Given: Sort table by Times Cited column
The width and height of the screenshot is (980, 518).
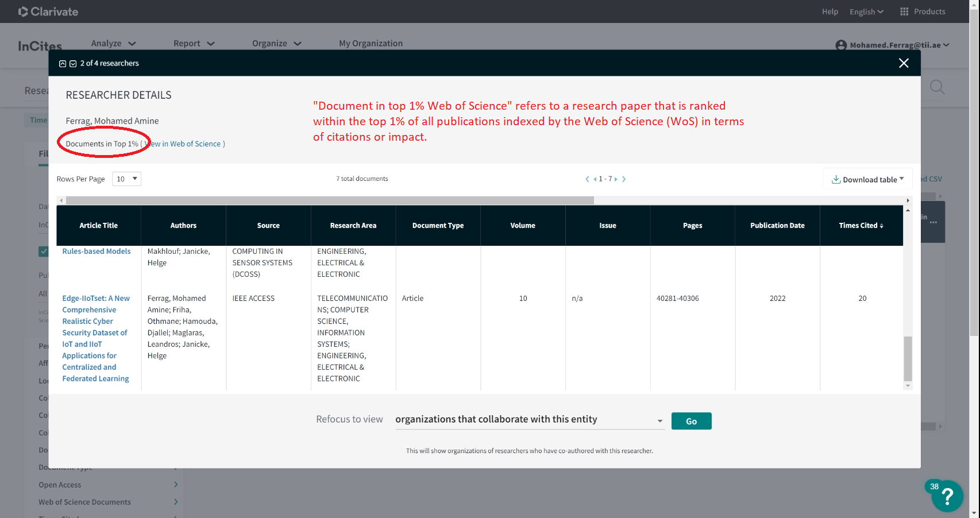Looking at the screenshot, I should pos(861,226).
